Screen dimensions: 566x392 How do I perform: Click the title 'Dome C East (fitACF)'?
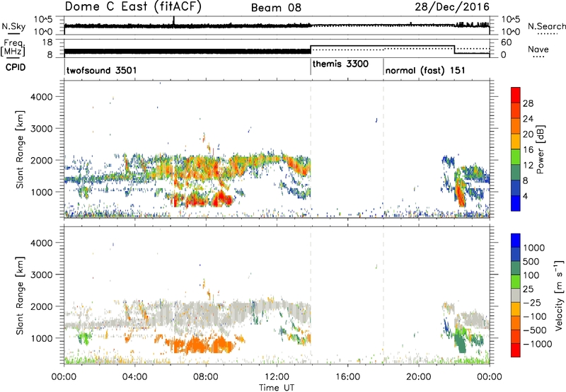click(133, 6)
